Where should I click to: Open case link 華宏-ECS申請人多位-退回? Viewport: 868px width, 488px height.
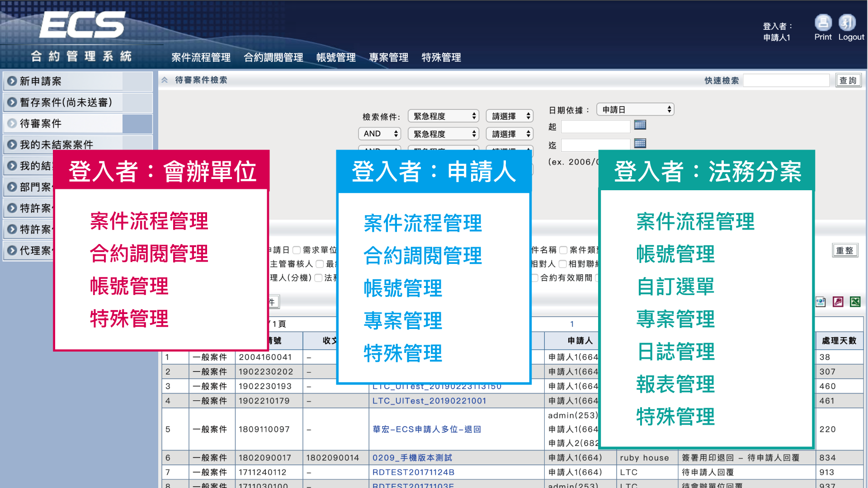point(427,429)
